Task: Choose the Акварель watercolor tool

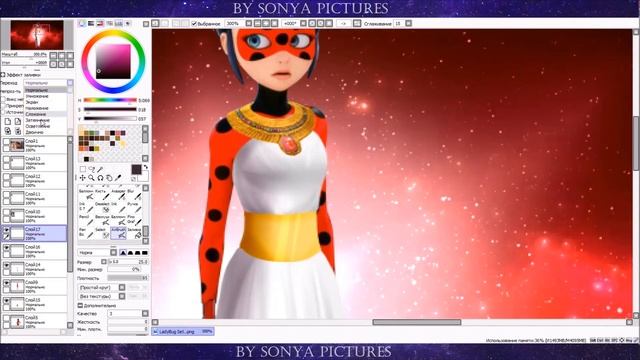Action: tap(118, 194)
